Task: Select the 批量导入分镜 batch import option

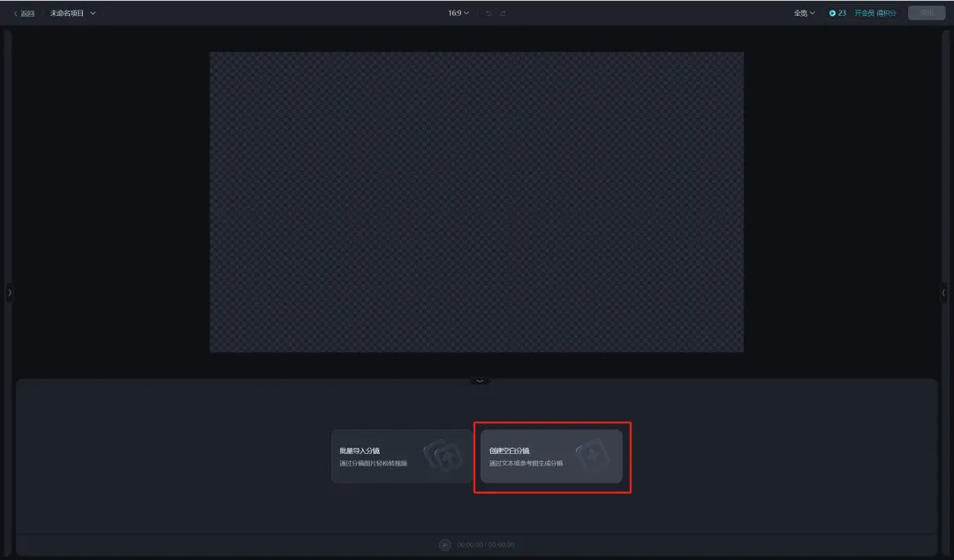Action: point(389,457)
